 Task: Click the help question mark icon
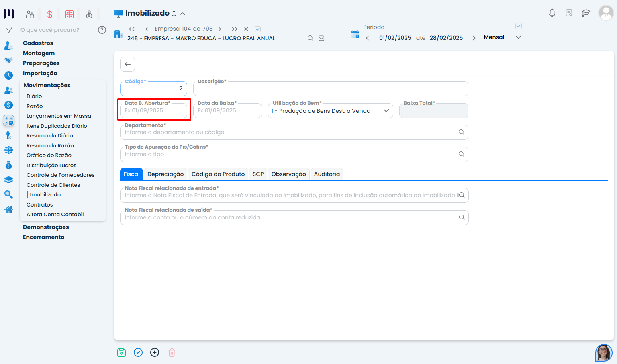(102, 30)
